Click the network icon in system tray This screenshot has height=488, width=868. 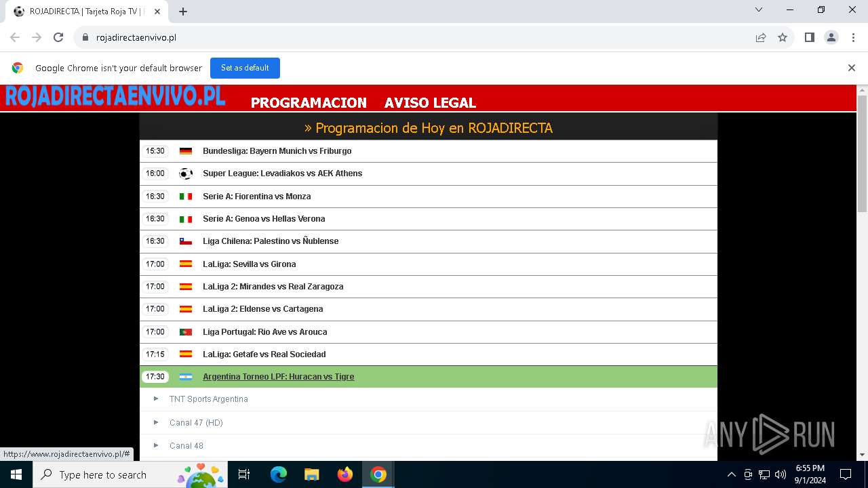pyautogui.click(x=764, y=474)
